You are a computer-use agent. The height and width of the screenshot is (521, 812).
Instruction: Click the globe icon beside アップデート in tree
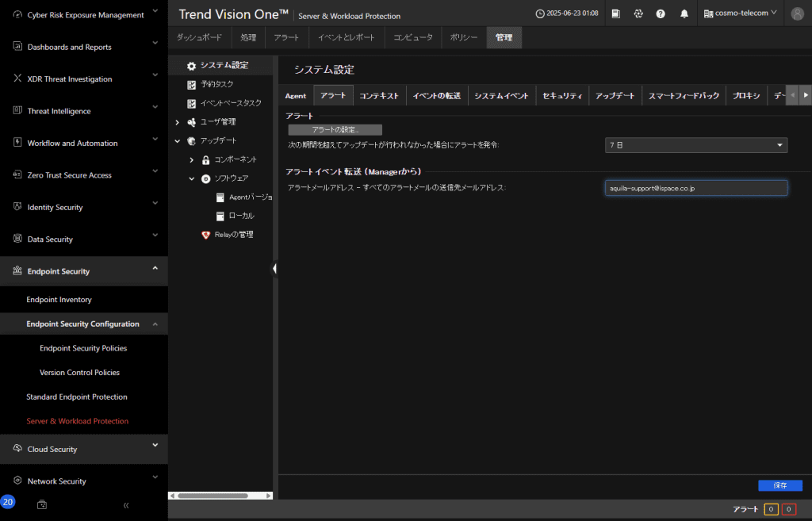coord(192,141)
